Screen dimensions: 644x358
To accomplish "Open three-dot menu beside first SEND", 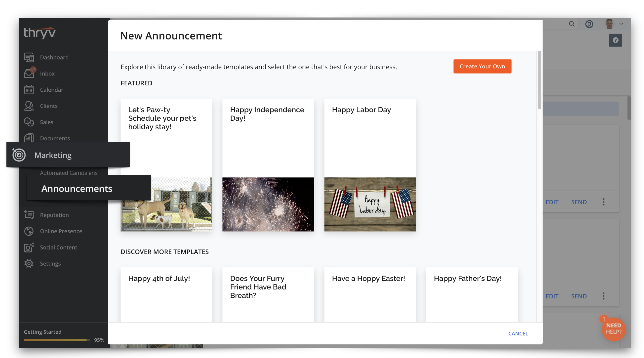I will (604, 202).
